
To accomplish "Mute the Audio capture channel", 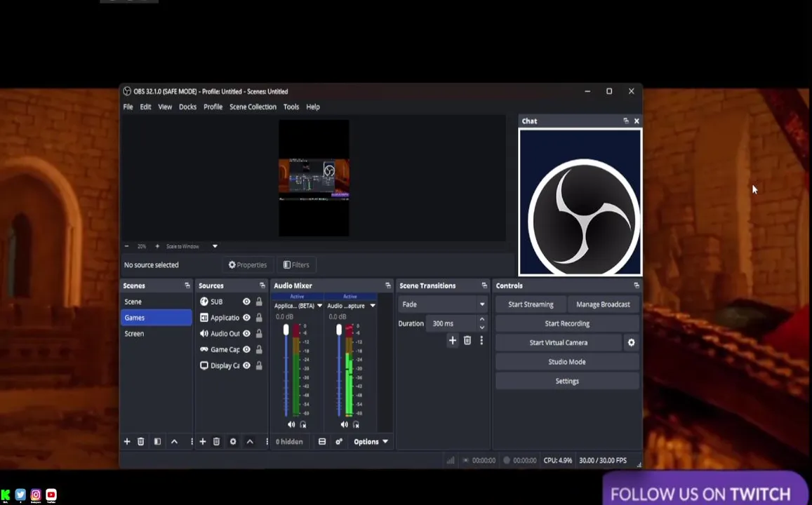I will (345, 424).
